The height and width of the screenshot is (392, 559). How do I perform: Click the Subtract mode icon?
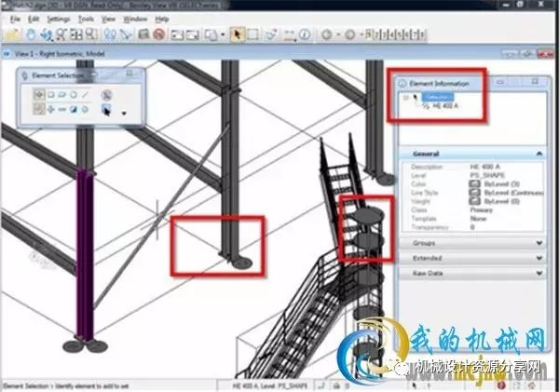point(61,110)
